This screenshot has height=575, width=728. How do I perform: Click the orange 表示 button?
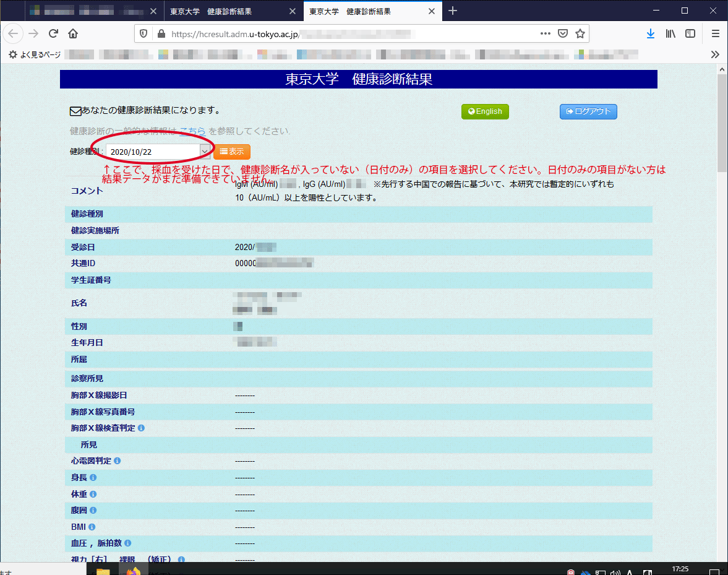232,152
